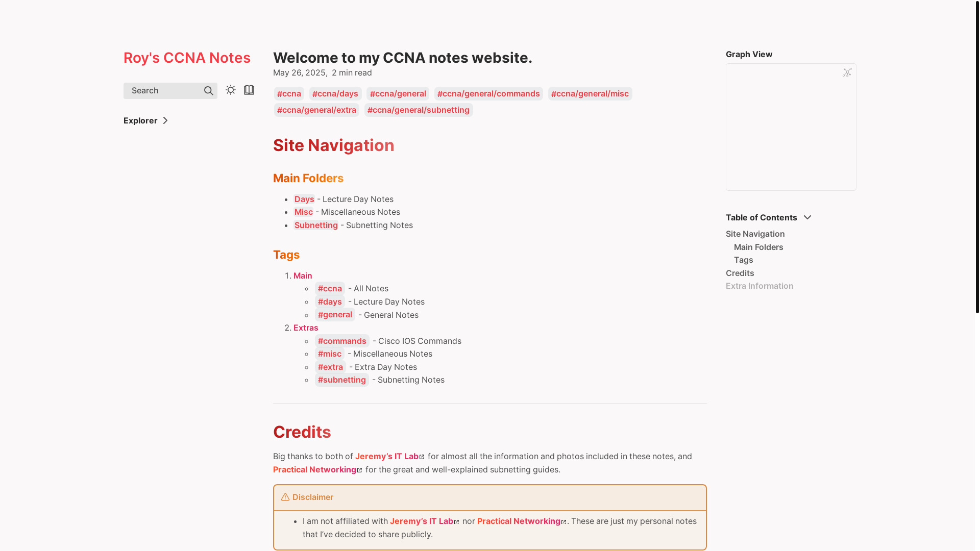The image size is (980, 551).
Task: Click the Main Folders heading
Action: (308, 178)
